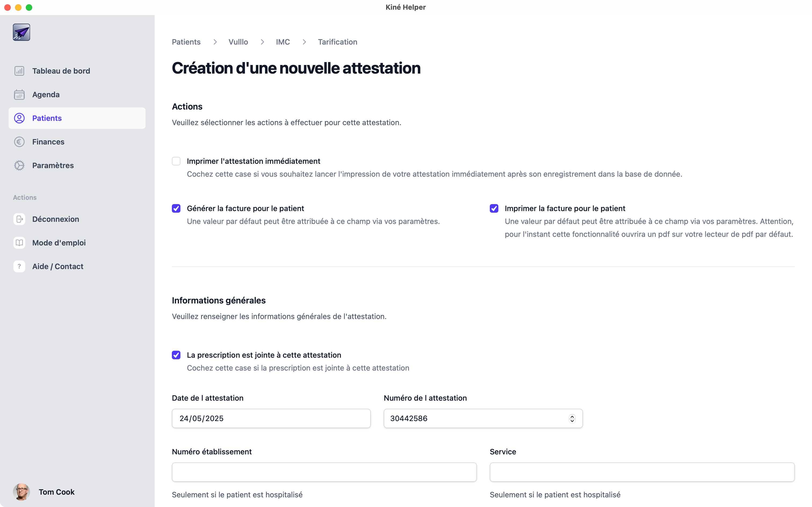Click the Aide / Contact question mark icon
The image size is (812, 507).
pyautogui.click(x=19, y=266)
